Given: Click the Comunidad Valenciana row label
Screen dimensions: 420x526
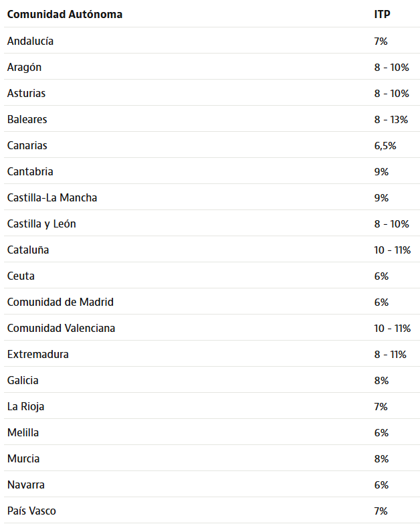Looking at the screenshot, I should click(61, 328).
